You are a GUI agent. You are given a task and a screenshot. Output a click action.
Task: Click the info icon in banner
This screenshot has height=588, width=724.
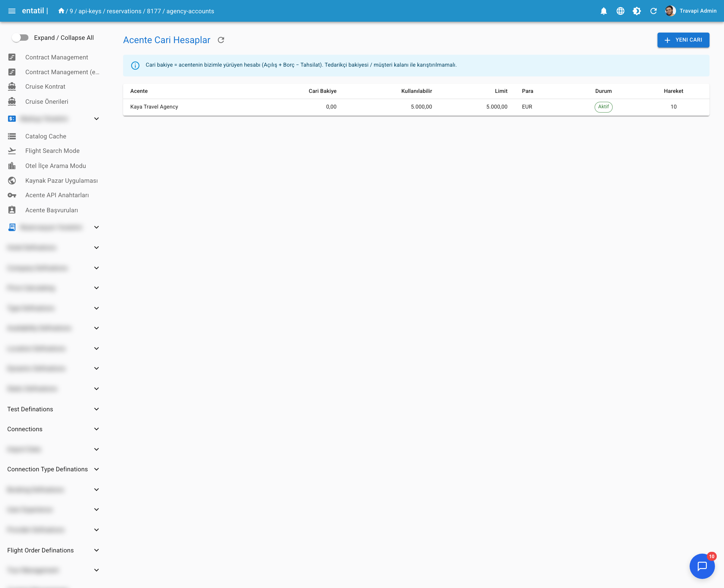[x=135, y=65]
